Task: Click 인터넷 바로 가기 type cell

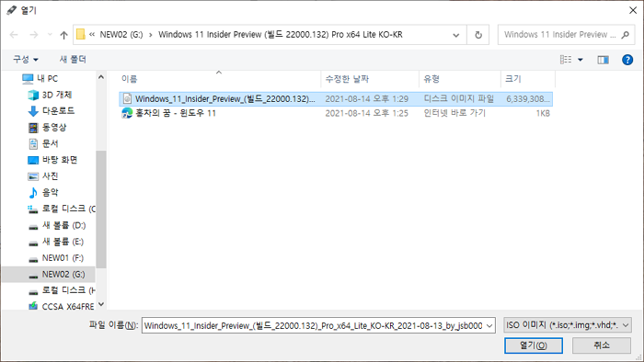Action: pyautogui.click(x=454, y=113)
